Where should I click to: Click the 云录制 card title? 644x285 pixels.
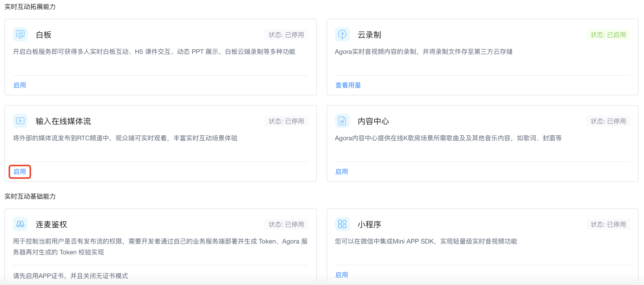[x=369, y=35]
